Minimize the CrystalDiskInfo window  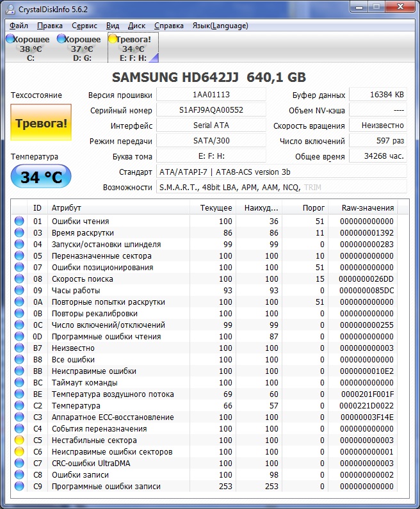[359, 6]
